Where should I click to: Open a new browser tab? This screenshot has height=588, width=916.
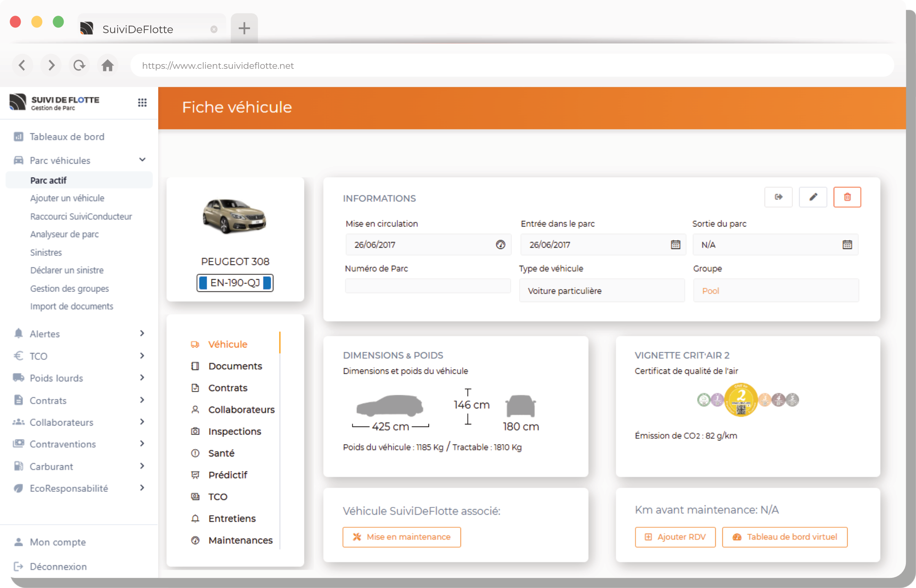pyautogui.click(x=244, y=28)
